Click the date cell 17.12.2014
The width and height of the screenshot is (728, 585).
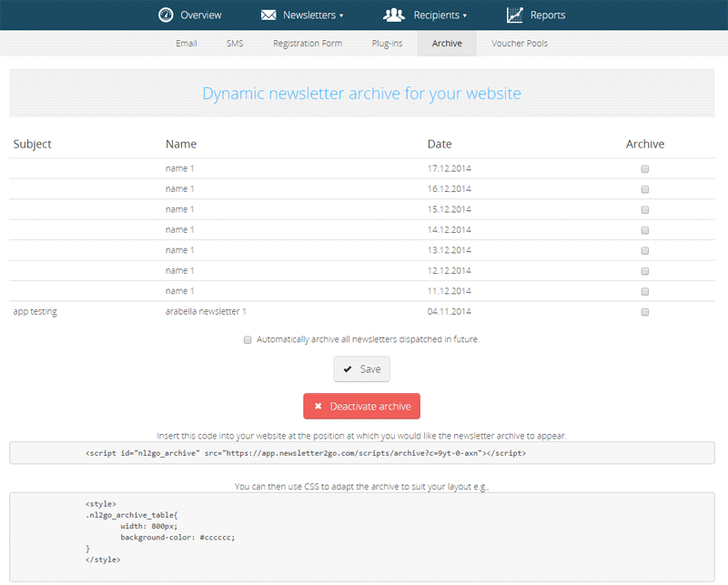tap(449, 168)
